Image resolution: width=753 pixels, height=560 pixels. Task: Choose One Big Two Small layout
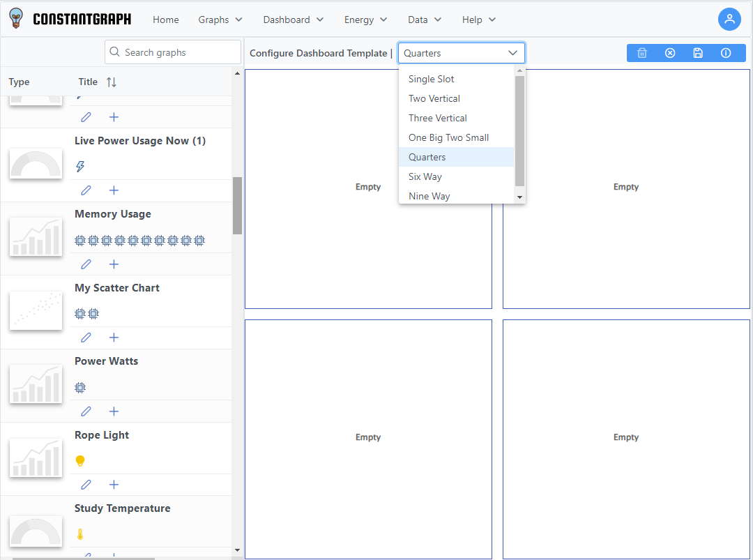click(x=448, y=137)
